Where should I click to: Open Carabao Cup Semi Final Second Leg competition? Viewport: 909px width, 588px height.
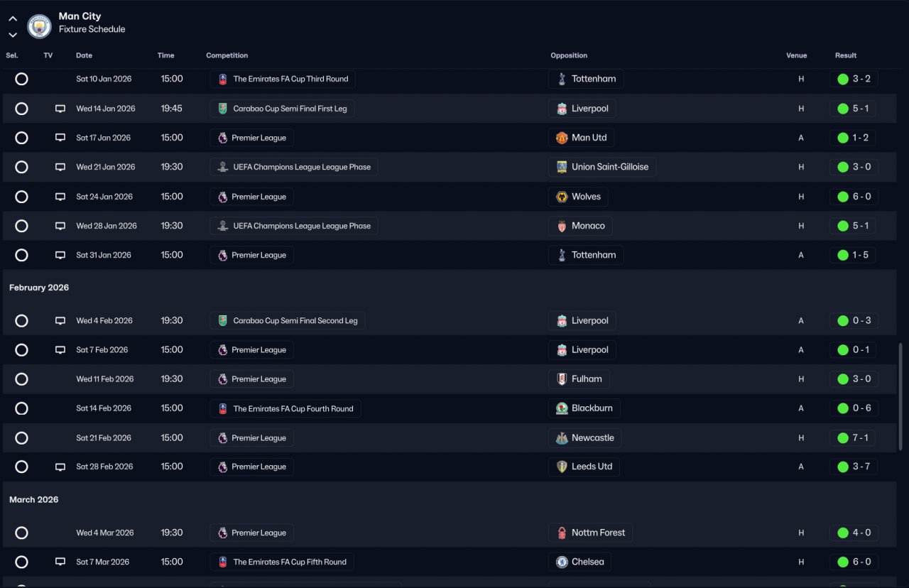(x=287, y=321)
